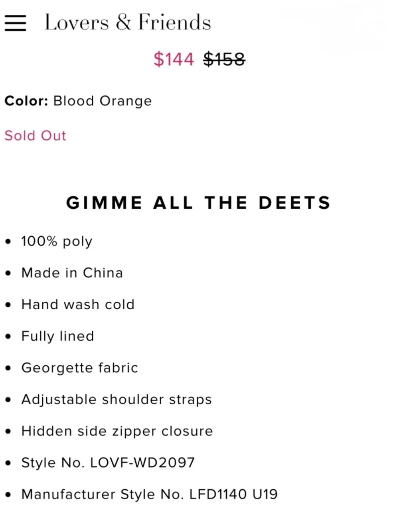399x532 pixels.
Task: Click the ampersand in the brand title
Action: tap(124, 22)
